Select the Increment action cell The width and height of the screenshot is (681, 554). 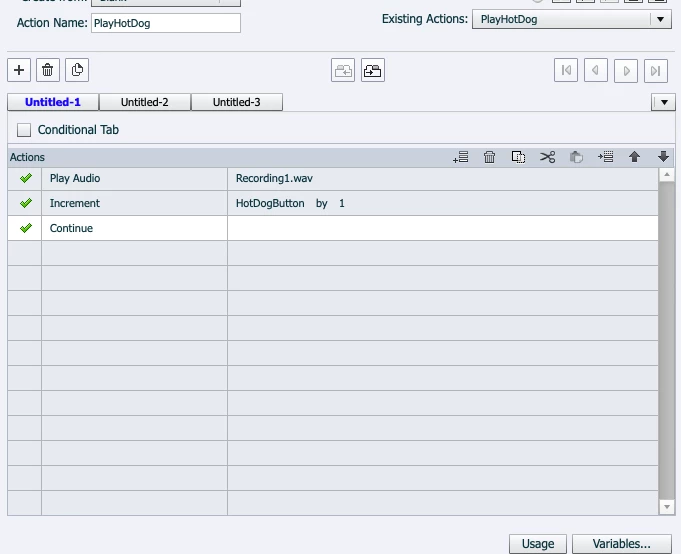[x=134, y=203]
